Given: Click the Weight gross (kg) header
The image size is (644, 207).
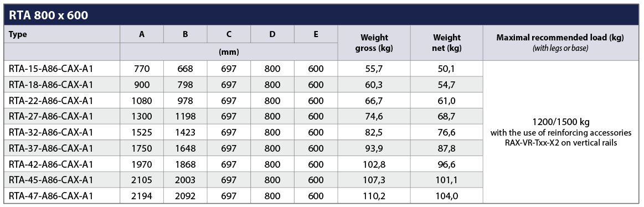Looking at the screenshot, I should (x=374, y=43).
